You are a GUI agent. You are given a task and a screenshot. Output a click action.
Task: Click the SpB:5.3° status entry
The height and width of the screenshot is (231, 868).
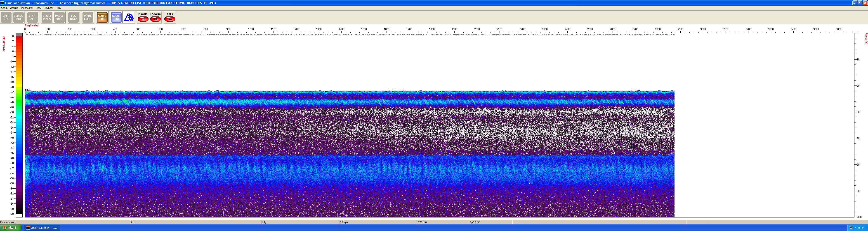coord(475,222)
